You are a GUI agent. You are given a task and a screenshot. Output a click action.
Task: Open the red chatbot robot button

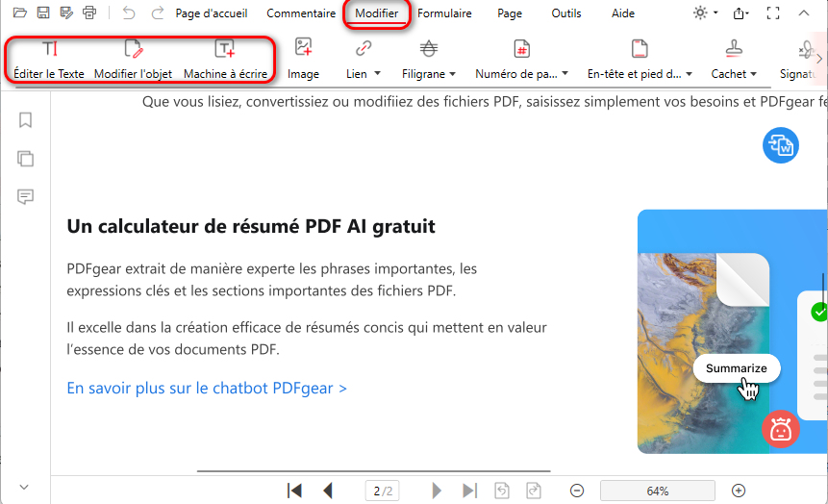tap(781, 429)
